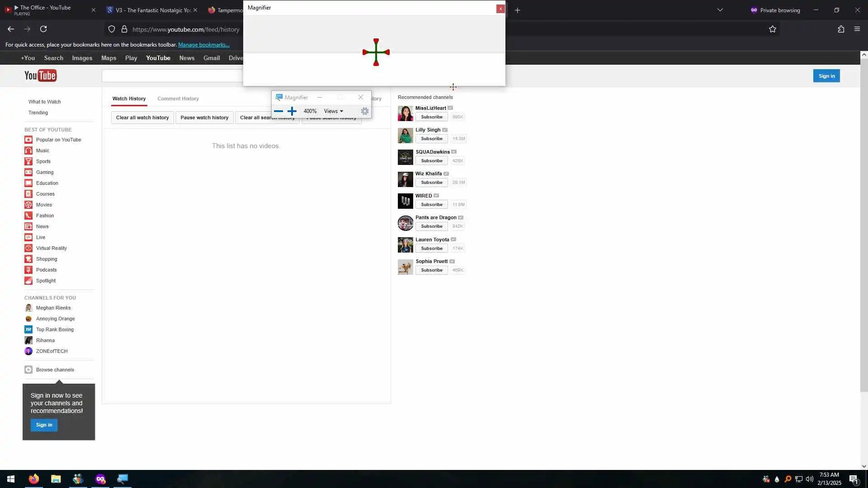Open the list all tabs chevron
The height and width of the screenshot is (488, 868).
click(720, 10)
